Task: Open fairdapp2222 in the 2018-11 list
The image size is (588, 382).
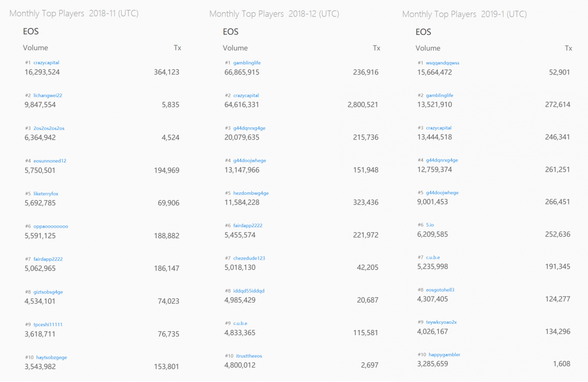Action: tap(48, 259)
